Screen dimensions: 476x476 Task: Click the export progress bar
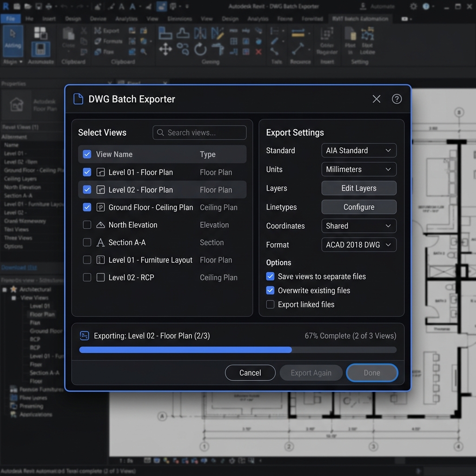click(x=238, y=350)
